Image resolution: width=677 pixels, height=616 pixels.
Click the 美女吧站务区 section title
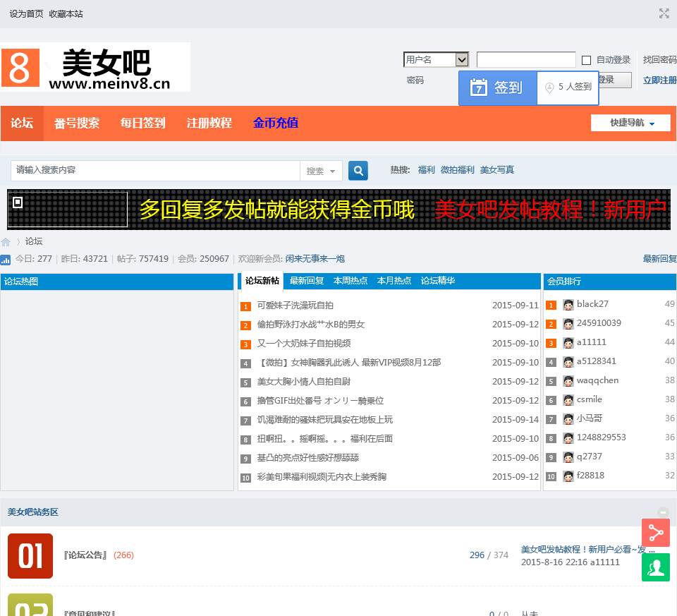33,512
